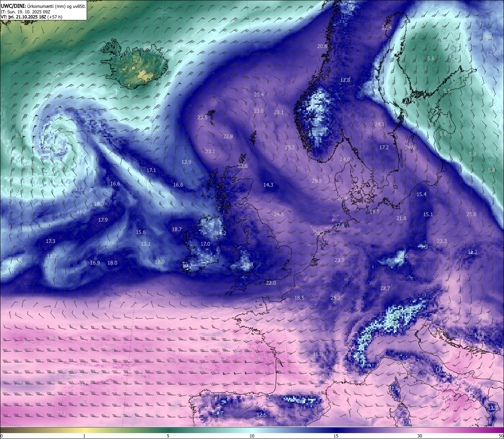Click the 12.8 value over Scandinavia
504x439 pixels.
point(345,80)
